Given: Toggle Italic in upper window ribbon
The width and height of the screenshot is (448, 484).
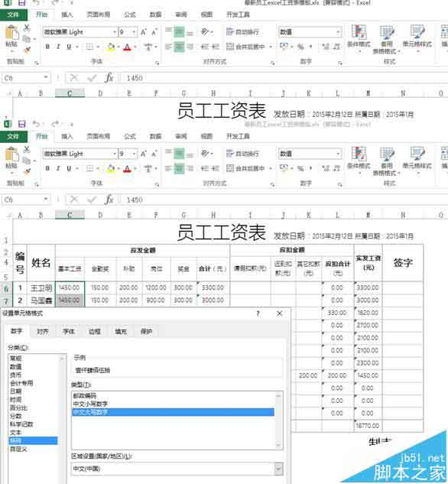Looking at the screenshot, I should [x=58, y=47].
